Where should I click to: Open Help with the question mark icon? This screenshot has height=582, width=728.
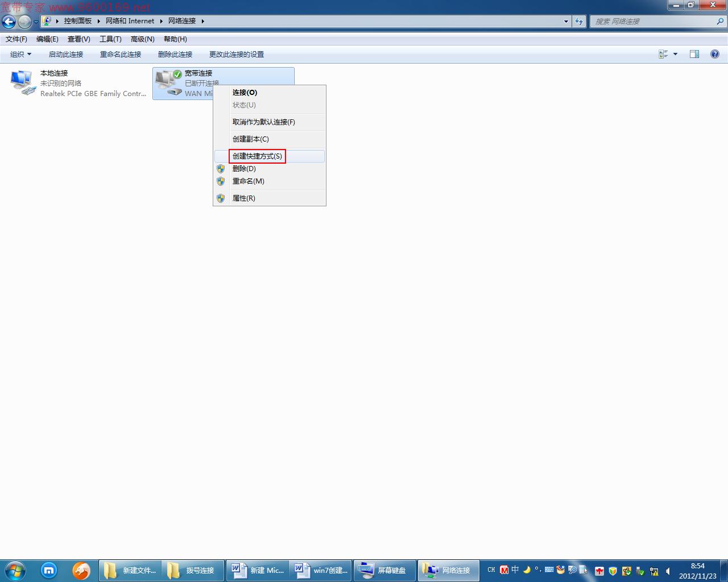click(715, 54)
